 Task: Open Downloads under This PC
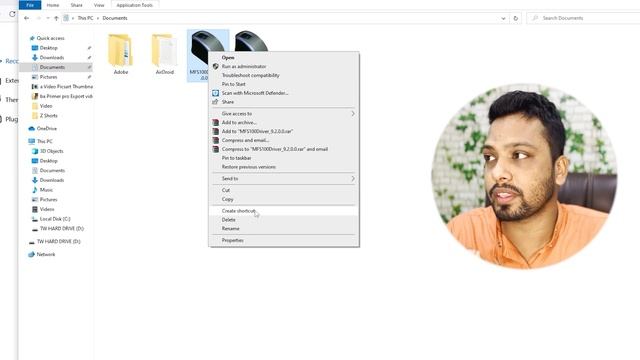pos(51,180)
